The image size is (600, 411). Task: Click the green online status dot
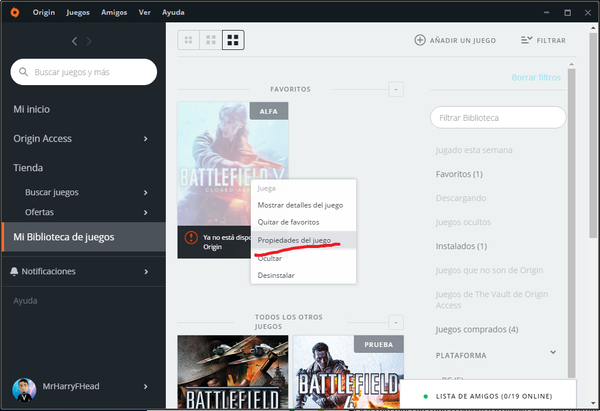coord(426,396)
